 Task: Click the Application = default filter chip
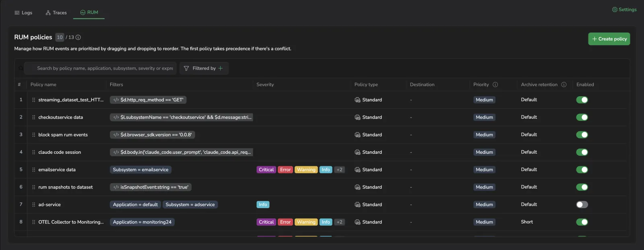point(136,205)
